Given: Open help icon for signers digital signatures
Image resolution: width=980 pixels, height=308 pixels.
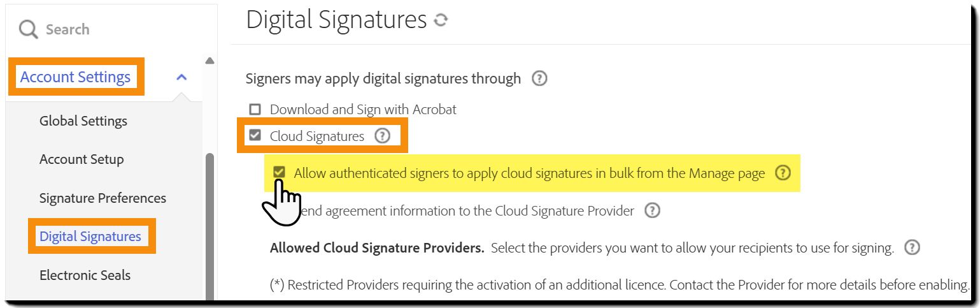Looking at the screenshot, I should click(539, 79).
